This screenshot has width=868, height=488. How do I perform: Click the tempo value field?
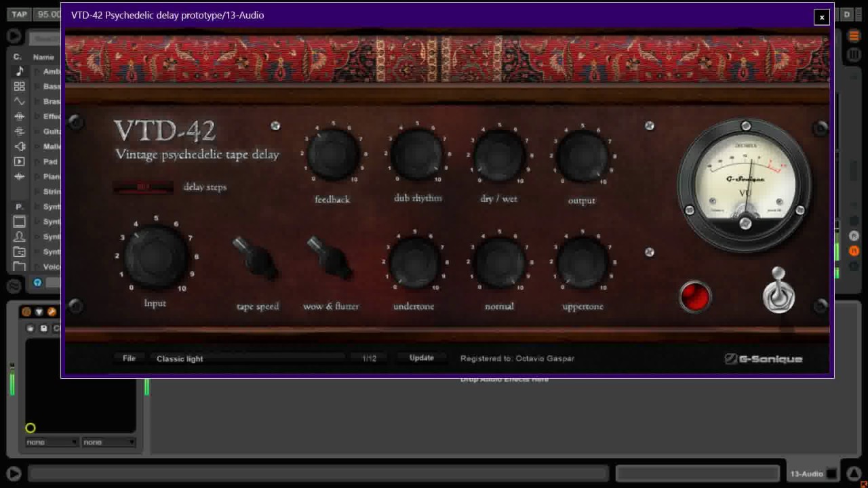(48, 14)
